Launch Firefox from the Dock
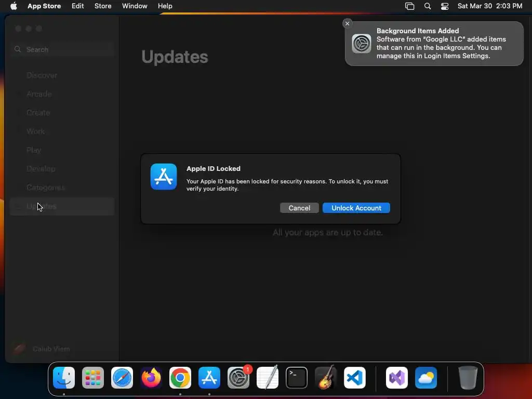 coord(151,378)
